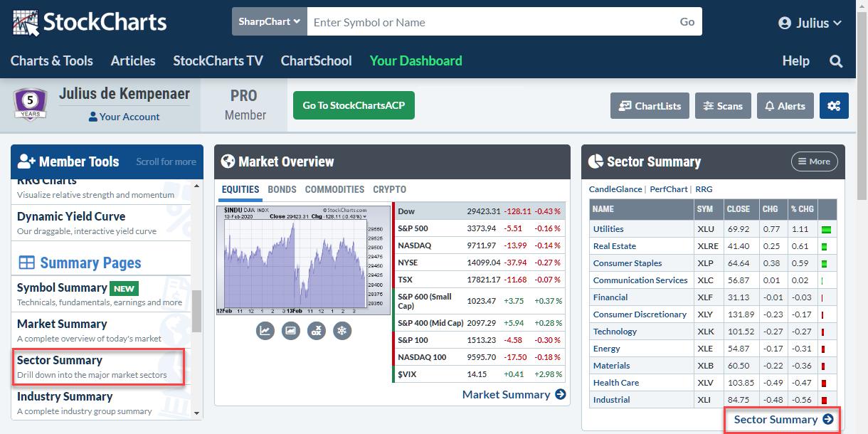
Task: Open the Charts & Tools menu
Action: coord(51,60)
